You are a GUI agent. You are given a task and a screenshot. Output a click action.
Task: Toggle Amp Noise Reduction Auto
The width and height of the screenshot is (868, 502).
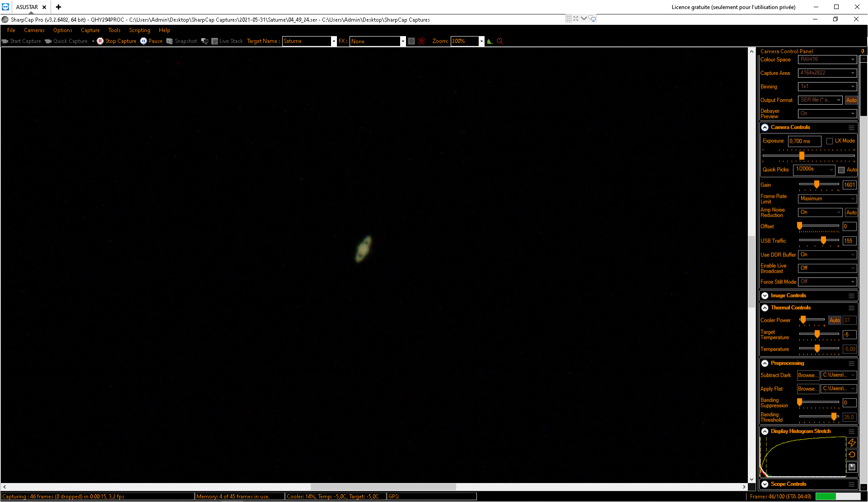[x=851, y=213]
